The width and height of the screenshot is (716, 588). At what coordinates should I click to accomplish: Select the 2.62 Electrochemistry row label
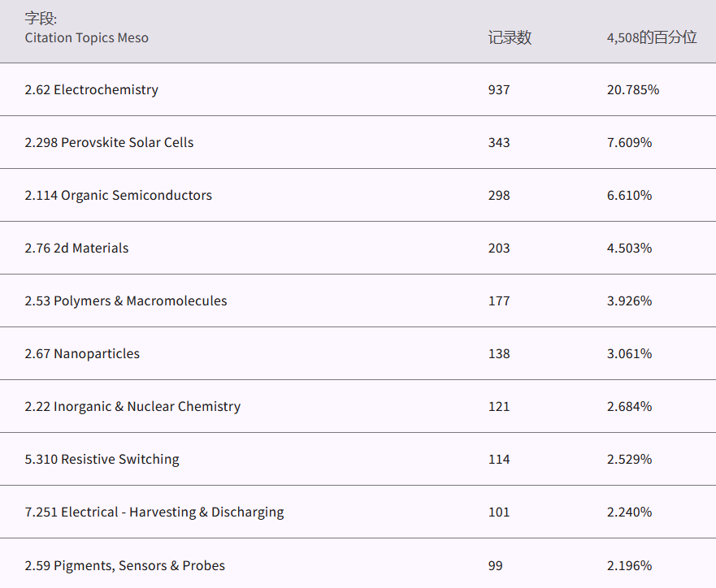[x=91, y=89]
